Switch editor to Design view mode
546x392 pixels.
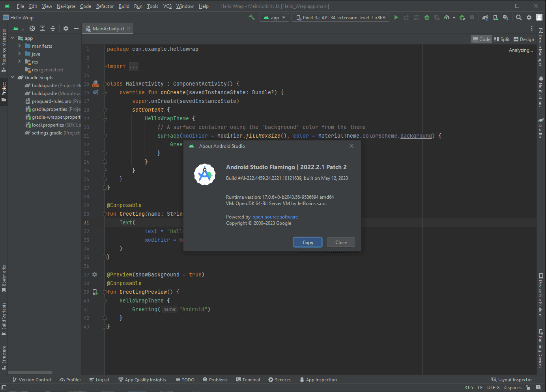(524, 39)
